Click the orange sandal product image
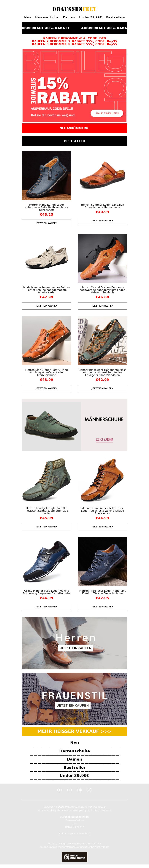This screenshot has height=868, width=149. [x=102, y=176]
